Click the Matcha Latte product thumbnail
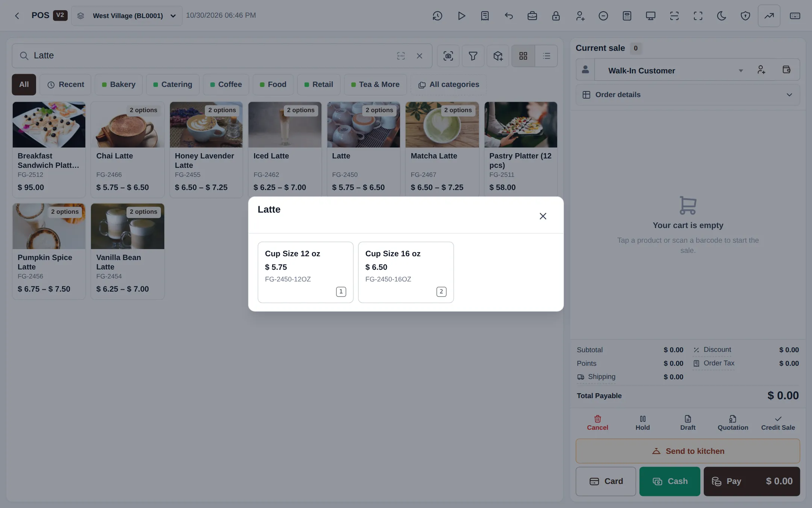This screenshot has height=508, width=812. coord(442,125)
